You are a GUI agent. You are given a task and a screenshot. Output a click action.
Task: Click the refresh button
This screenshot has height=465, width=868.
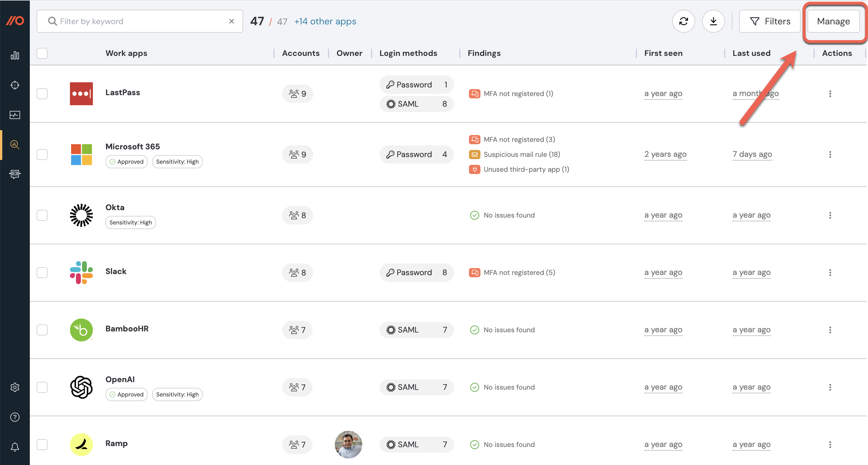(683, 21)
